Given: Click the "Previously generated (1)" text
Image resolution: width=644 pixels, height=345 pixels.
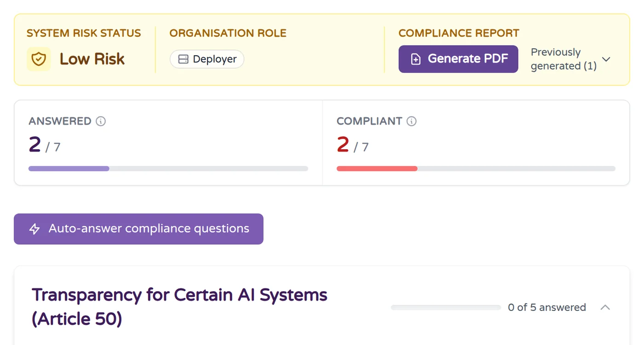Looking at the screenshot, I should pos(564,59).
